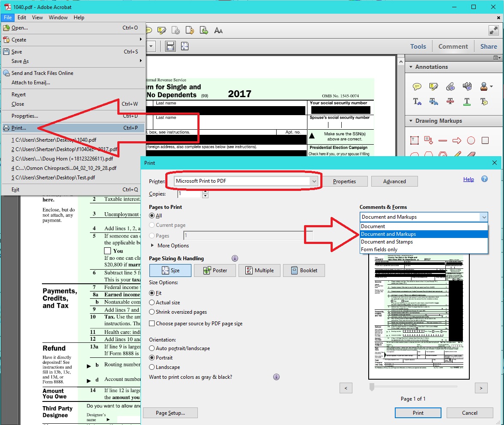Screen dimensions: 504x425
Task: Open the zoom level dropdown arrow
Action: coord(151,46)
